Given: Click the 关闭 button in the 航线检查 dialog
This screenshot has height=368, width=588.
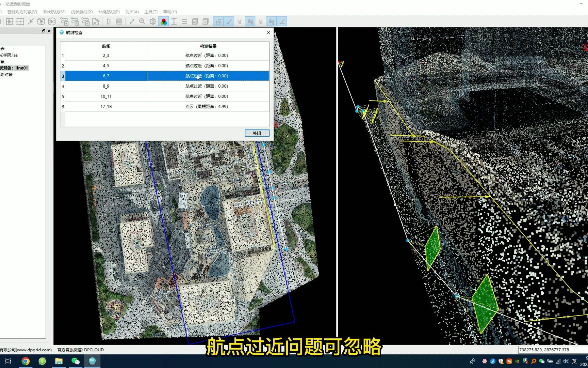Looking at the screenshot, I should pos(257,133).
